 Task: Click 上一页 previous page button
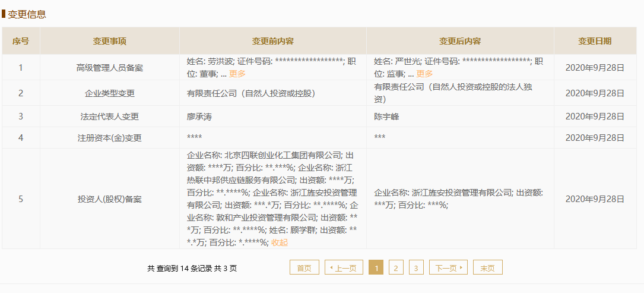click(344, 268)
